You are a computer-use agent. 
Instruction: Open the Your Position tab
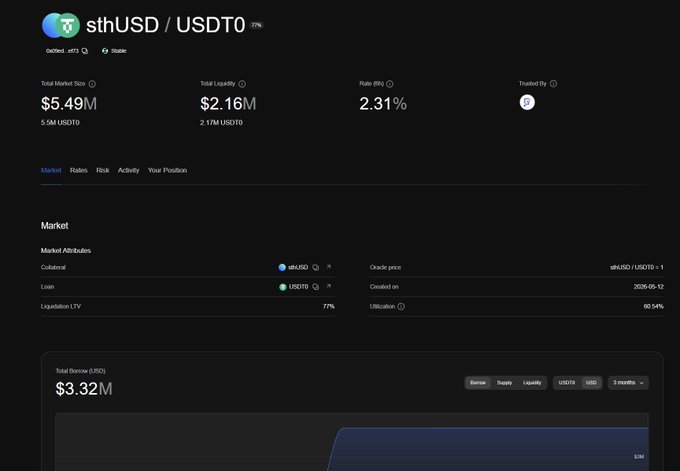(167, 170)
